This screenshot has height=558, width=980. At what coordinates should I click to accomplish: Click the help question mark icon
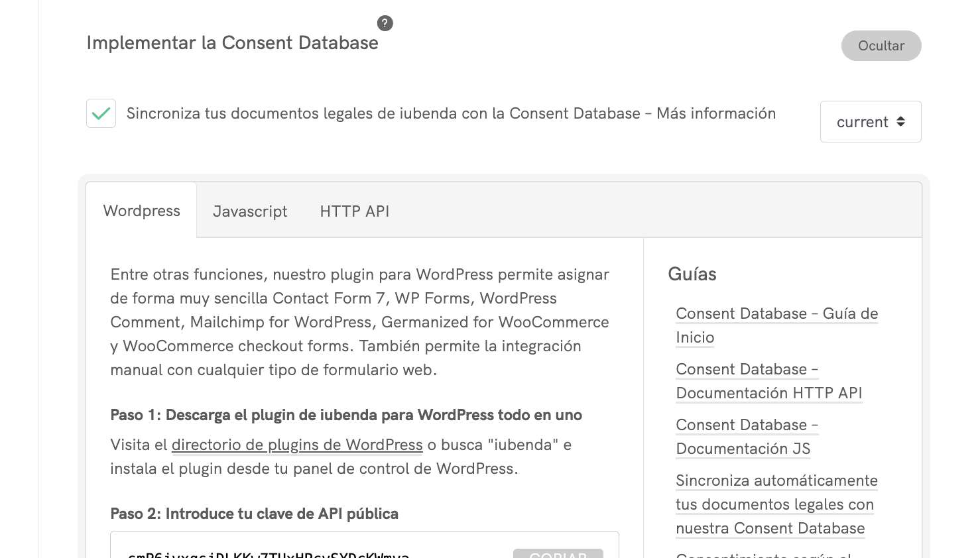point(385,23)
